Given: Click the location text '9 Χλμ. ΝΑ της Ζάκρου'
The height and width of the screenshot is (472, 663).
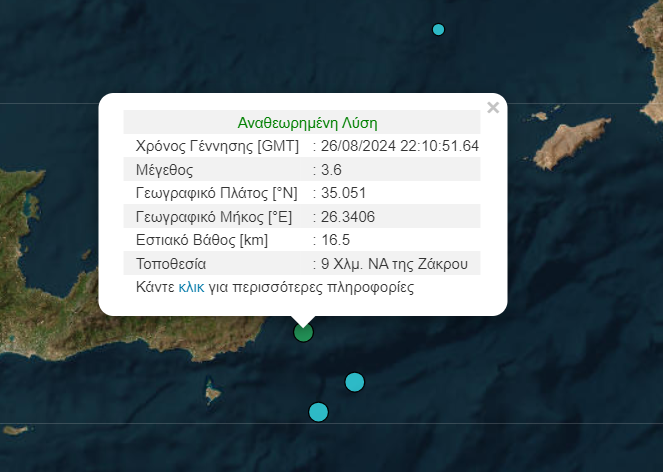Looking at the screenshot, I should coord(397,264).
